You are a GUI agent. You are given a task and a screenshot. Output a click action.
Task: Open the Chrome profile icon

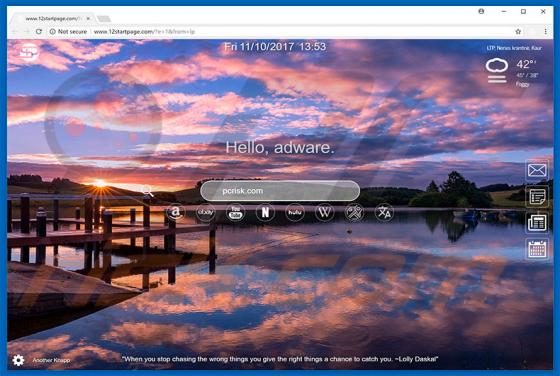(x=481, y=11)
